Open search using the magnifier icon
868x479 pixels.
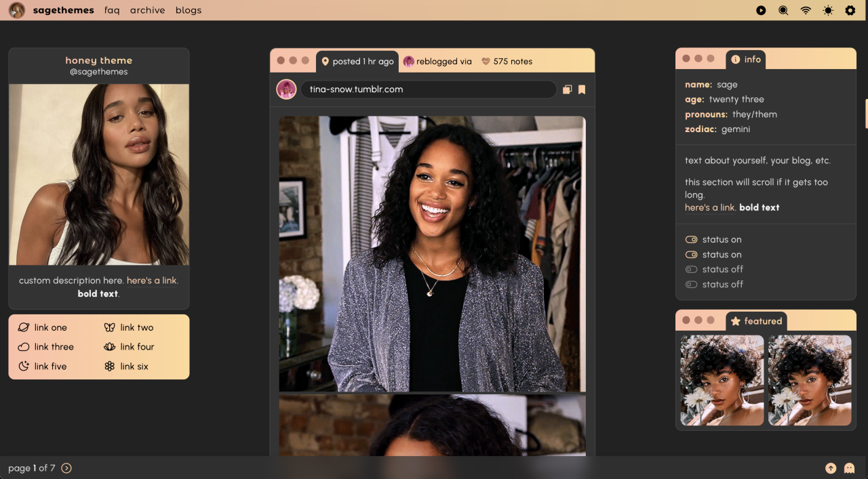(783, 11)
